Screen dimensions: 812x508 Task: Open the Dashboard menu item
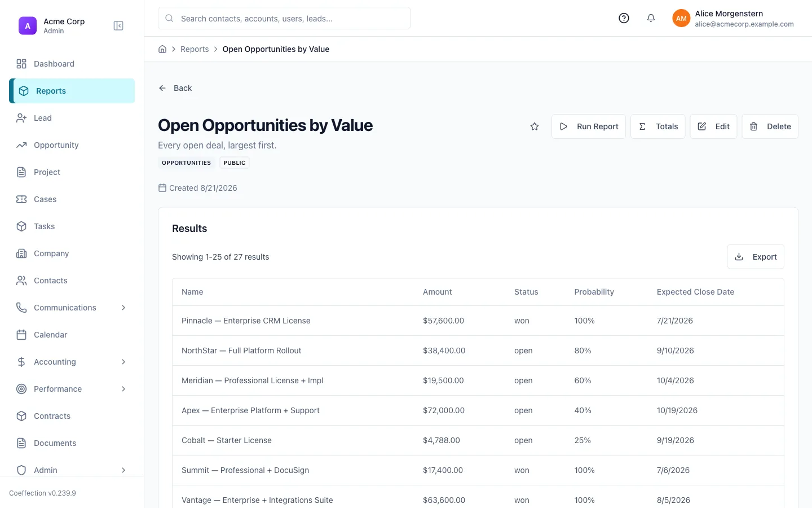coord(72,64)
